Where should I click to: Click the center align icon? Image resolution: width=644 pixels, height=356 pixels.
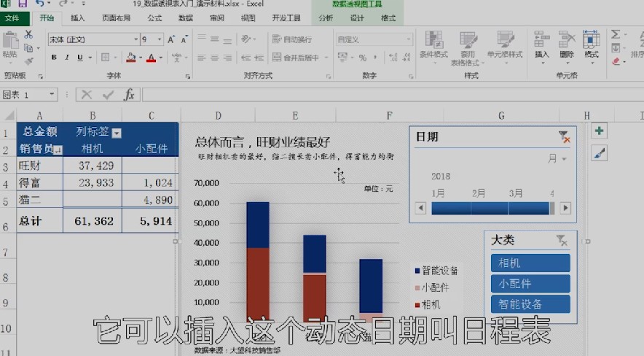pos(214,58)
